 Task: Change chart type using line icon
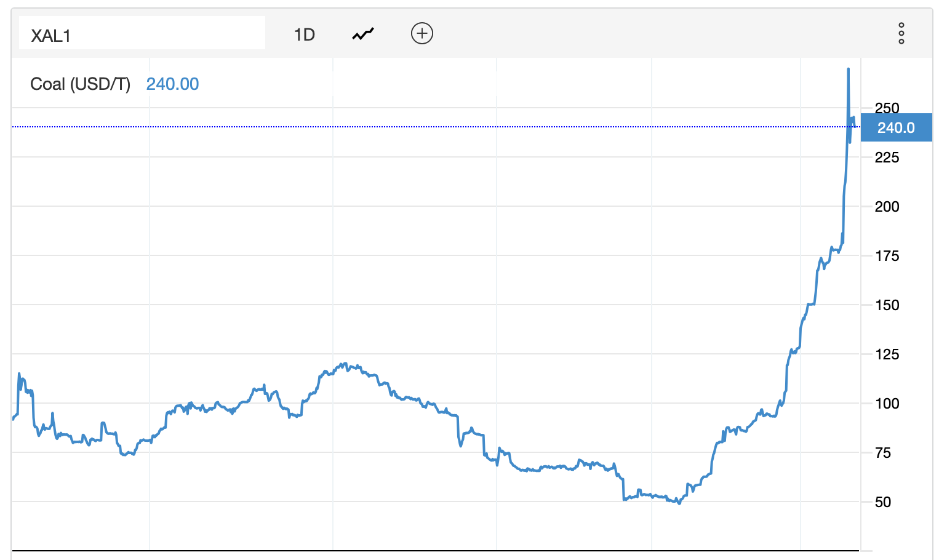tap(363, 34)
